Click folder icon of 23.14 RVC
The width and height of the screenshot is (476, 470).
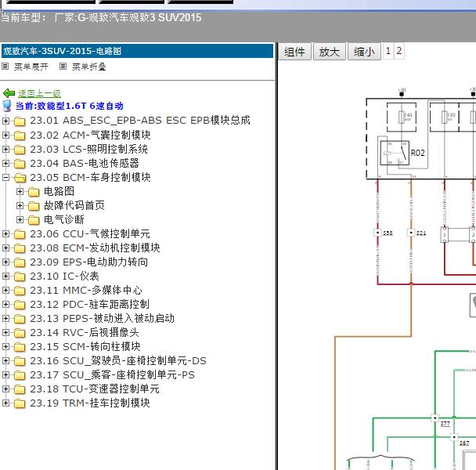click(x=20, y=333)
